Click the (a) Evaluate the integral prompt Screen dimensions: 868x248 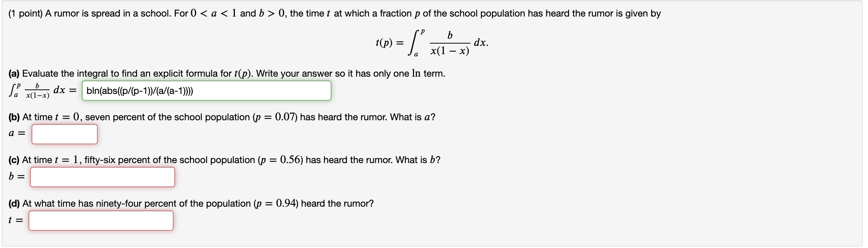pyautogui.click(x=225, y=74)
